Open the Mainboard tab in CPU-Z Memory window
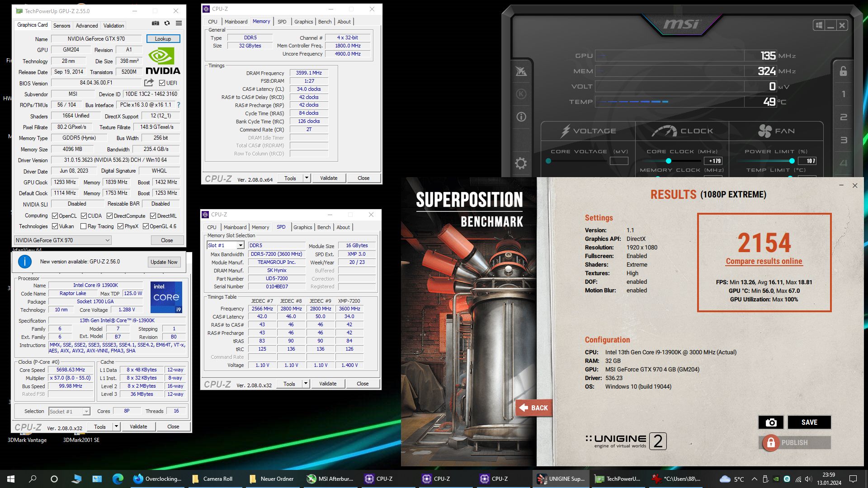This screenshot has height=488, width=868. 236,22
